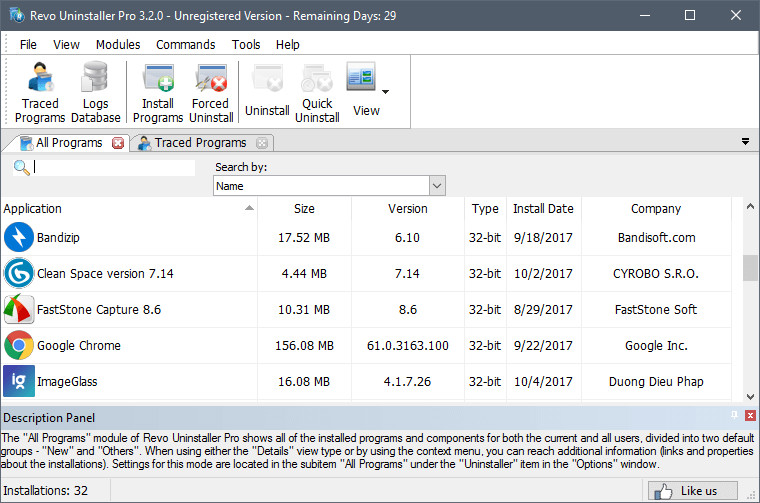Select the Clean Space version 7.14 entry

coord(105,273)
